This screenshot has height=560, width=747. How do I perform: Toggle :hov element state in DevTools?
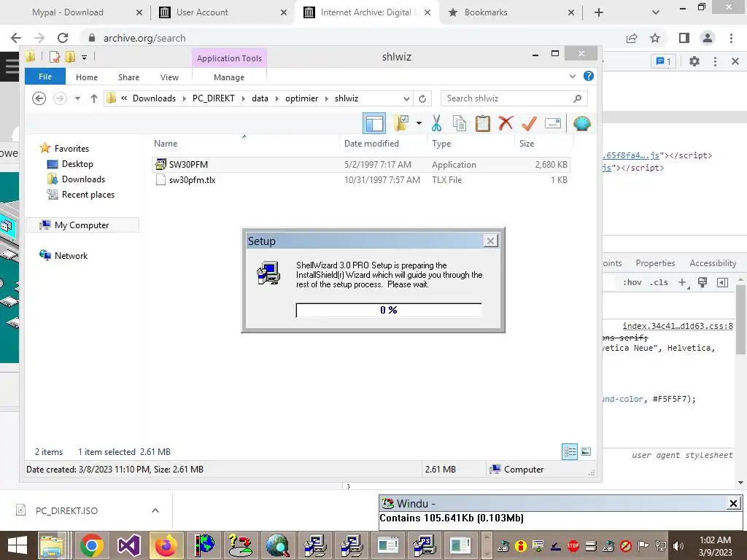[x=632, y=282]
